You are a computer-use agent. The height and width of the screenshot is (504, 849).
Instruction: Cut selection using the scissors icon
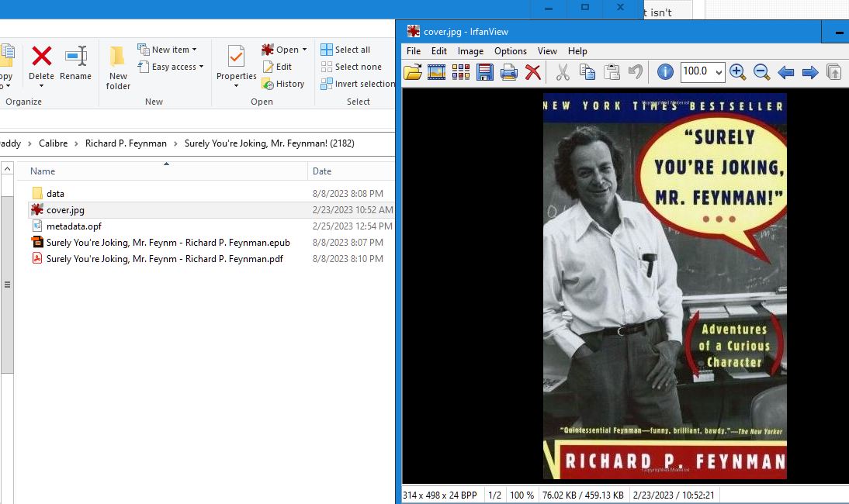[563, 72]
